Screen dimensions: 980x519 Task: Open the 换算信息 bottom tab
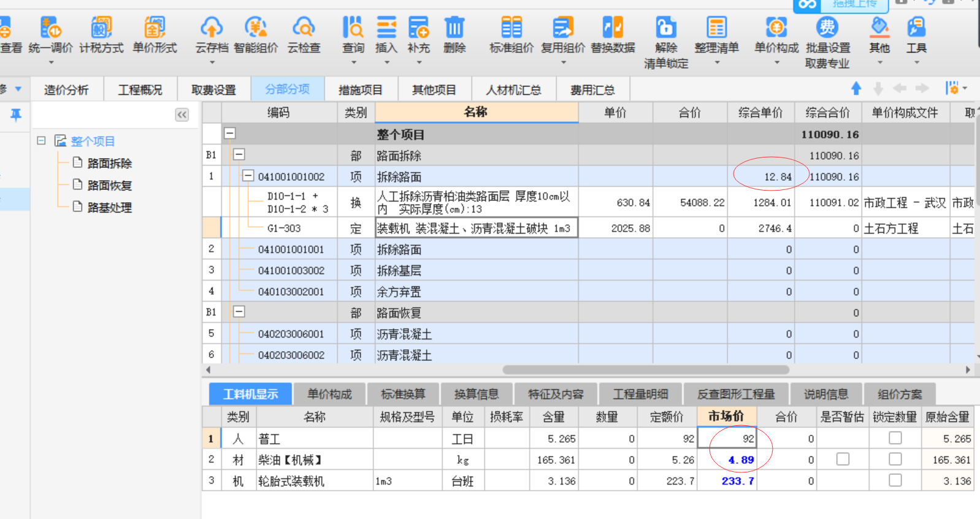coord(477,394)
